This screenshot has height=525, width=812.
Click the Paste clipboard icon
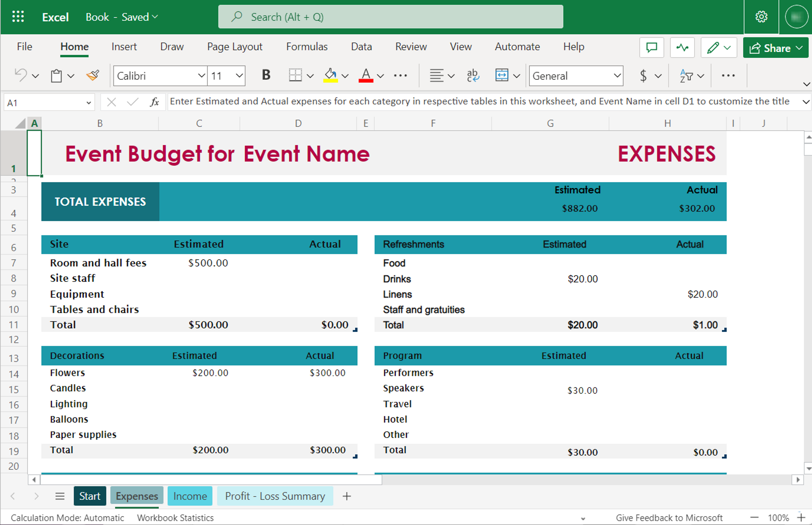click(x=56, y=76)
